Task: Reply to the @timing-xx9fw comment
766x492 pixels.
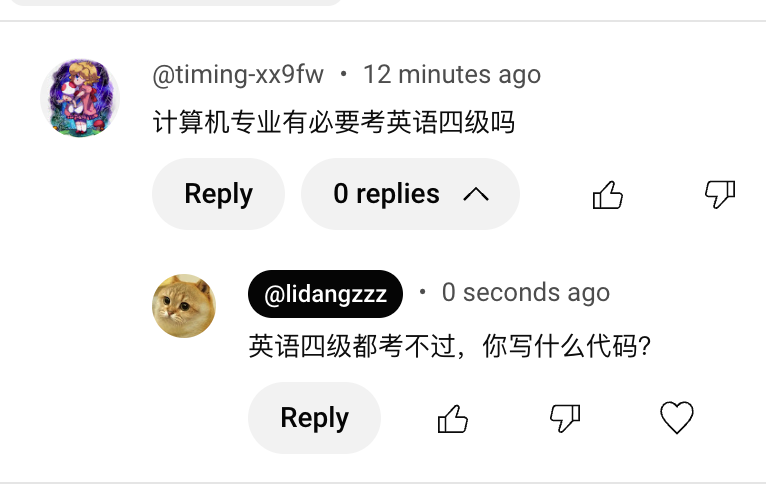Action: pyautogui.click(x=218, y=194)
